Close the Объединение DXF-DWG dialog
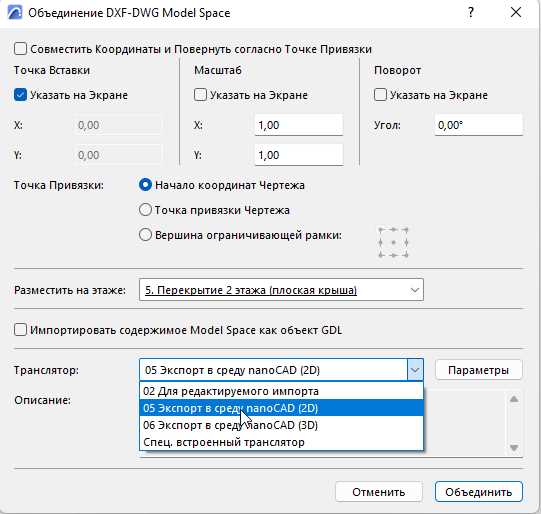 [516, 12]
